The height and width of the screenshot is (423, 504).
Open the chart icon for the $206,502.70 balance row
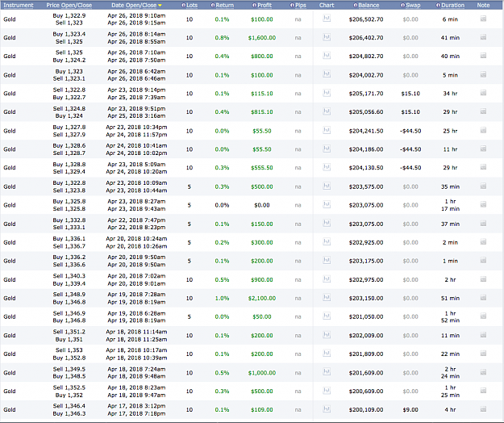(x=327, y=19)
